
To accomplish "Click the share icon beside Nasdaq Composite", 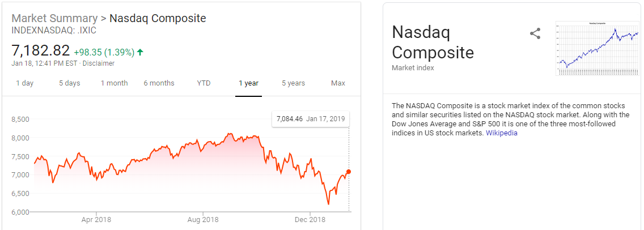I will coord(535,33).
